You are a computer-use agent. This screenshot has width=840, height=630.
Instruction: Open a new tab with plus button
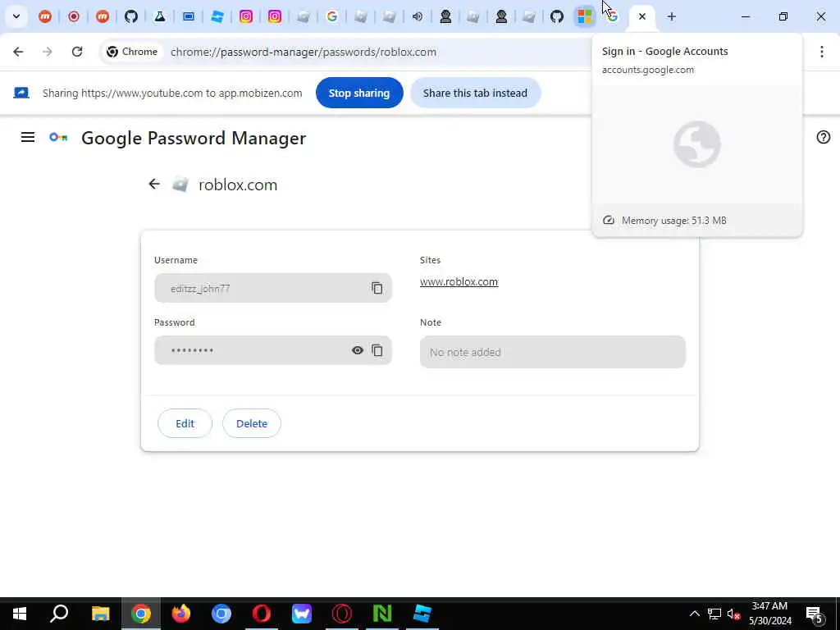click(x=671, y=16)
